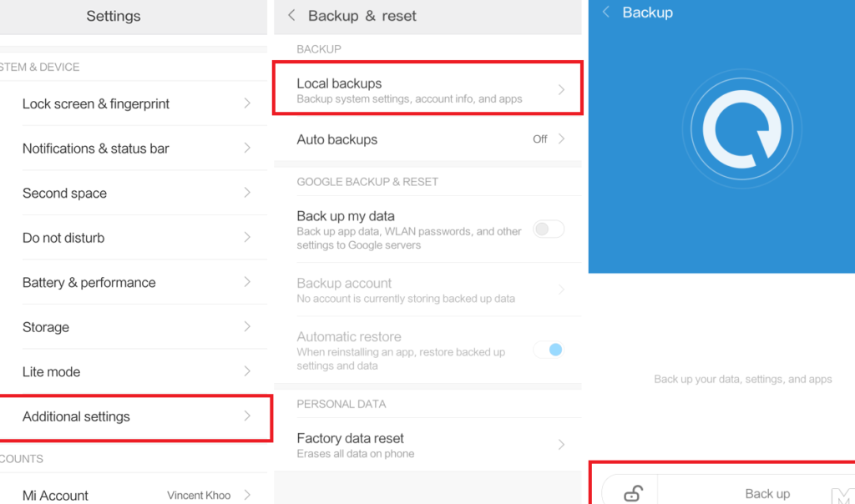Tap the Settings title heading
Viewport: 855px width, 504px height.
pos(114,16)
